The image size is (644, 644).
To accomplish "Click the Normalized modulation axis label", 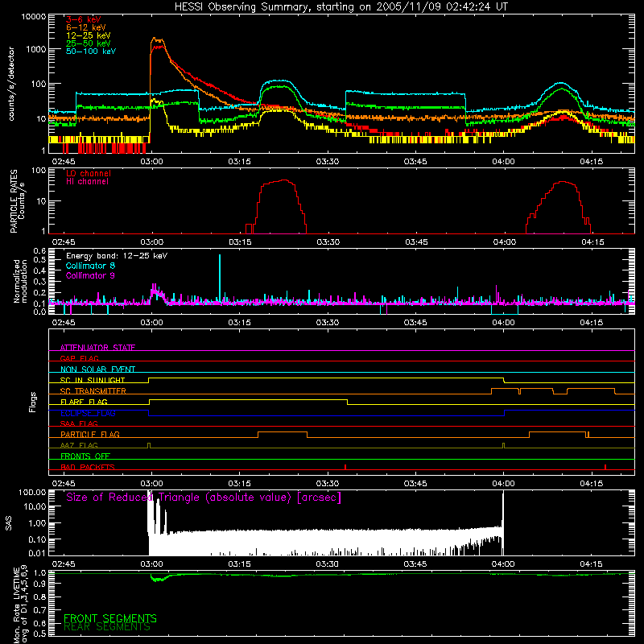I will [20, 281].
